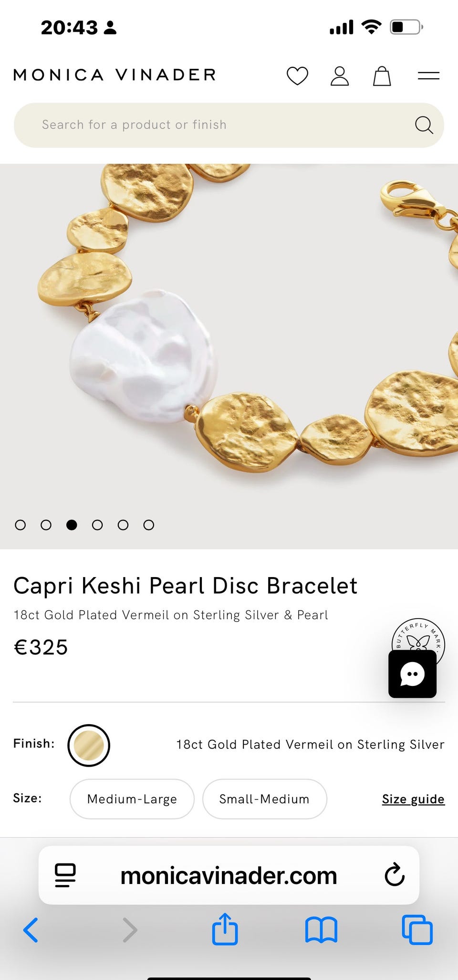Open the account profile icon
458x980 pixels.
[340, 76]
